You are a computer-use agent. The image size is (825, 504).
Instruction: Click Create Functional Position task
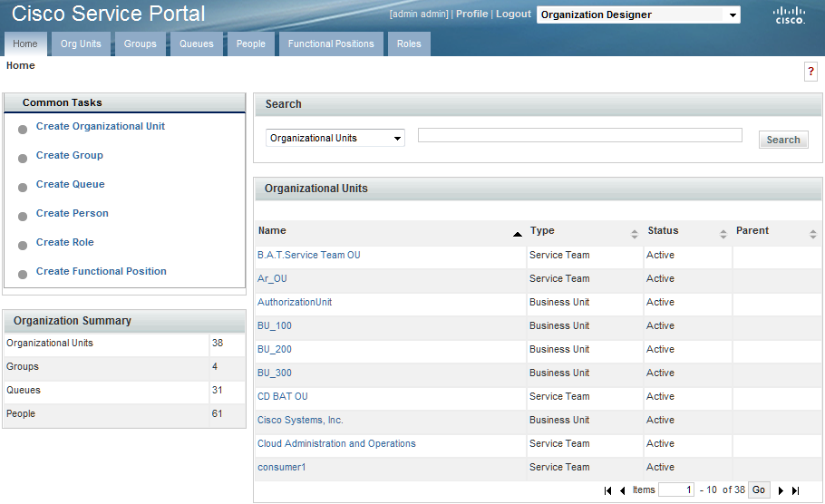pyautogui.click(x=101, y=271)
